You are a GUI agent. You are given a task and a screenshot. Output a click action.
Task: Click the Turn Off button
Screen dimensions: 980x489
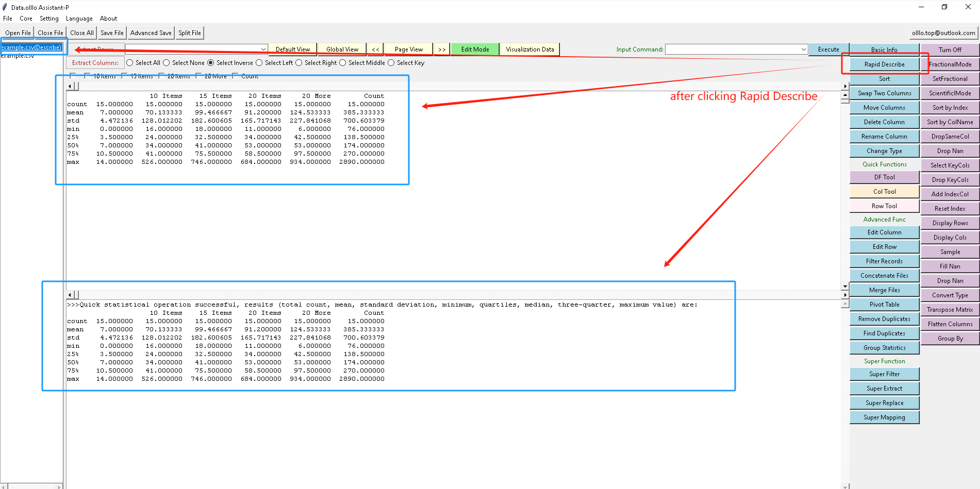pyautogui.click(x=950, y=50)
